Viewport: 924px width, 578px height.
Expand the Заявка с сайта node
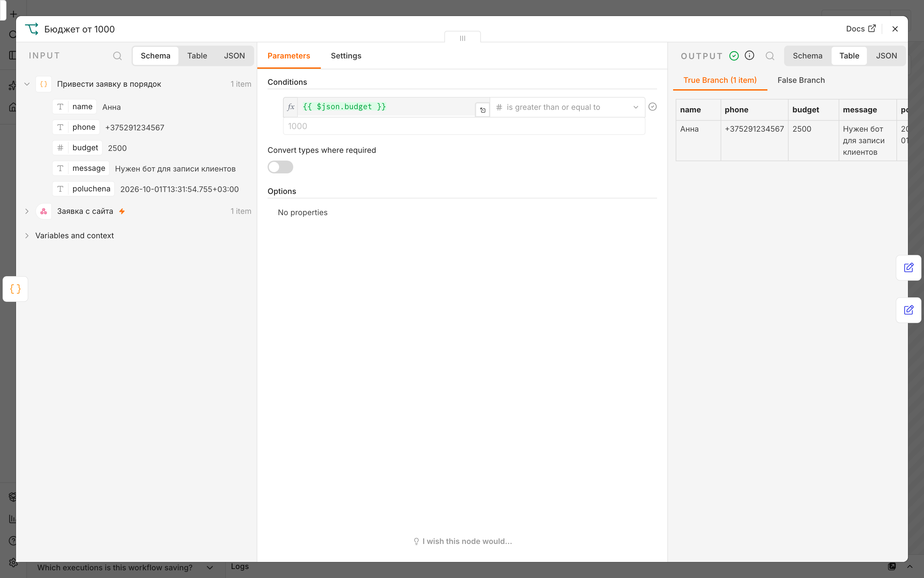coord(27,211)
